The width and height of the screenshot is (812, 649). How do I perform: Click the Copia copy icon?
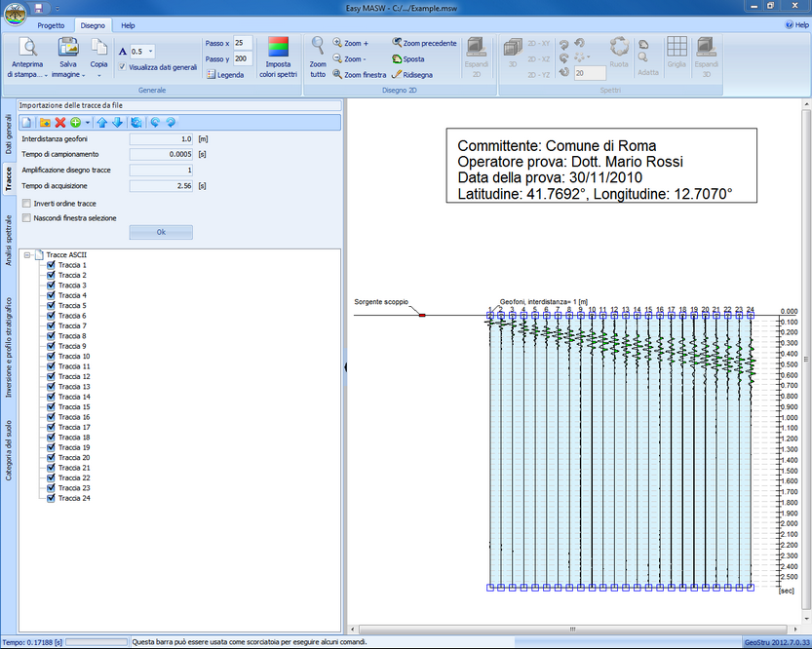click(98, 47)
